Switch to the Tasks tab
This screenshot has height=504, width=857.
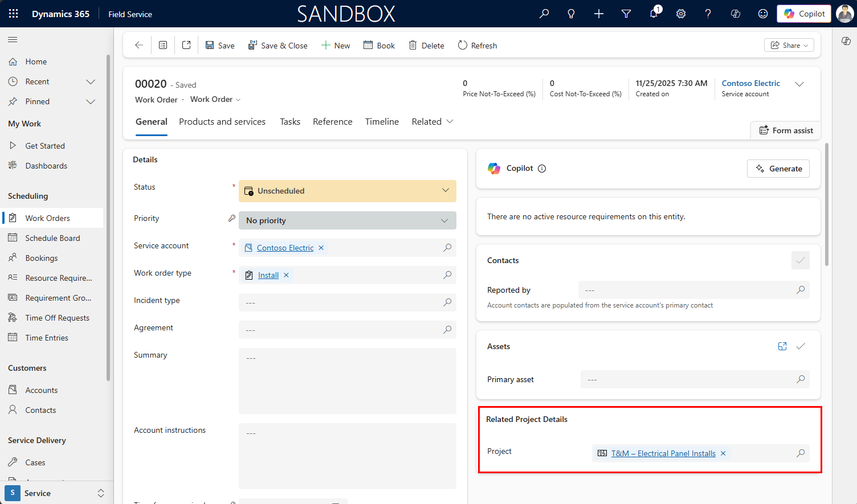290,122
